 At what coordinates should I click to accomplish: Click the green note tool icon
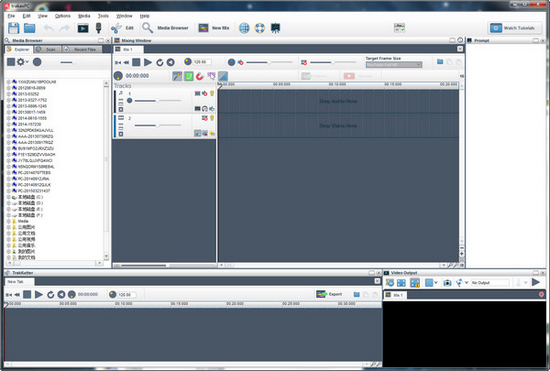click(189, 76)
